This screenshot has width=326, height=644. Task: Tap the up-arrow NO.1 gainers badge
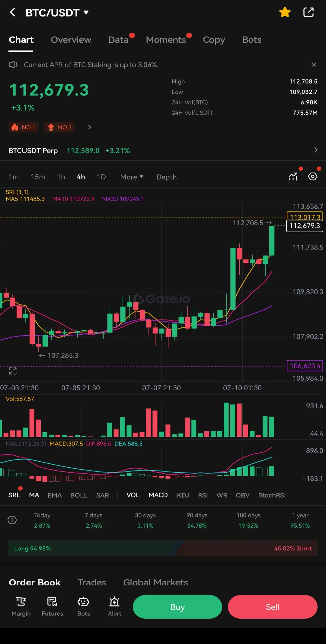(59, 127)
